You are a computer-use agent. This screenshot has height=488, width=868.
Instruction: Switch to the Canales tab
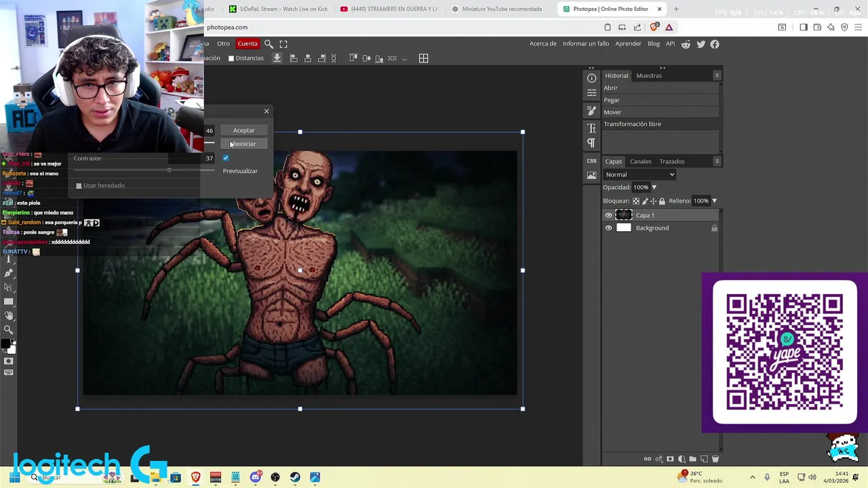pyautogui.click(x=640, y=162)
